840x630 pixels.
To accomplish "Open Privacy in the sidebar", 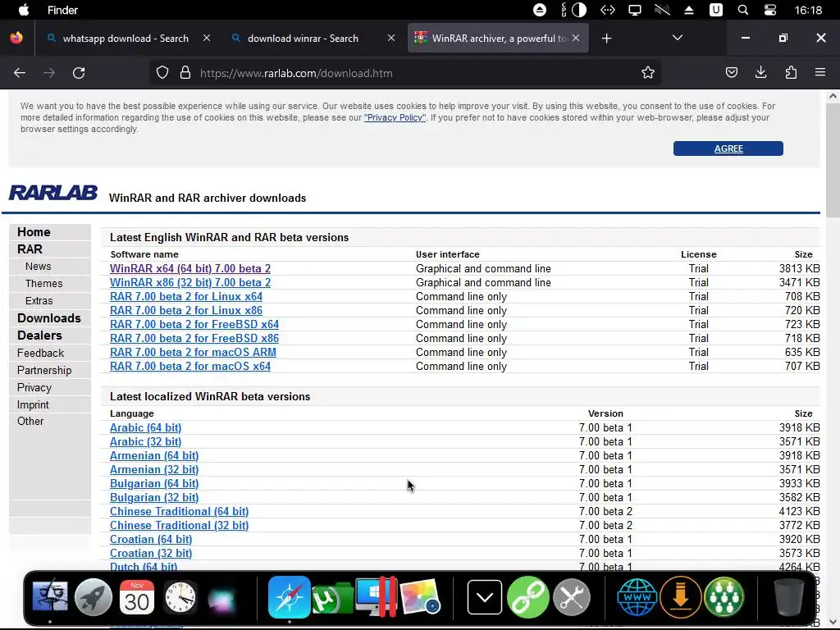I will [34, 387].
